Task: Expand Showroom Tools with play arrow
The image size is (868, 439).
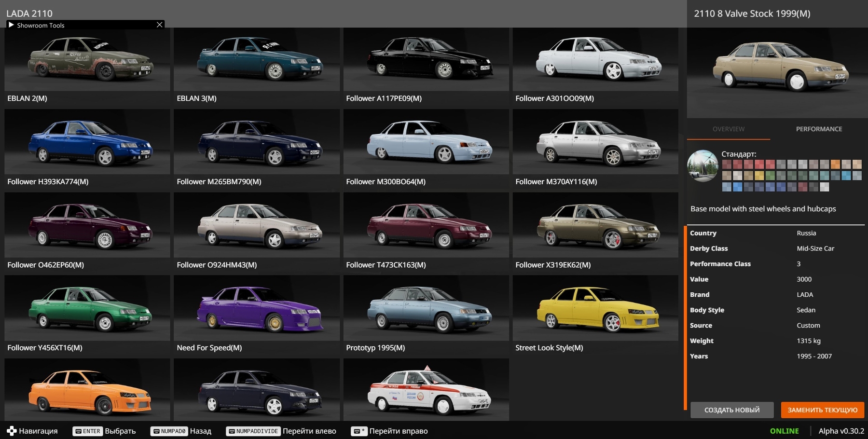Action: coord(11,25)
